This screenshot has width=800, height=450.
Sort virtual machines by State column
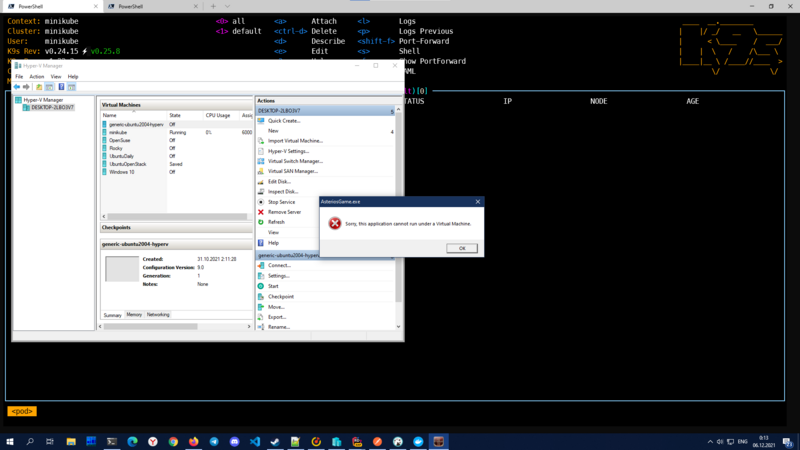pyautogui.click(x=185, y=115)
